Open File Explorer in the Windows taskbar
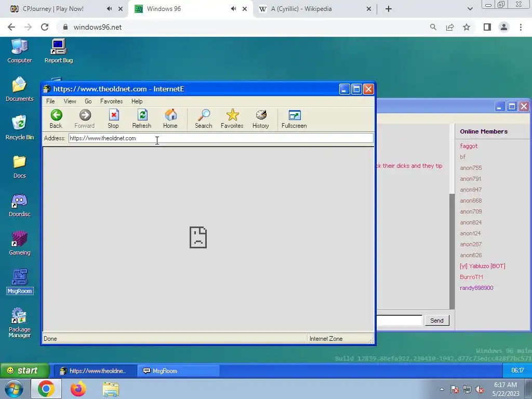The height and width of the screenshot is (399, 532). click(111, 389)
